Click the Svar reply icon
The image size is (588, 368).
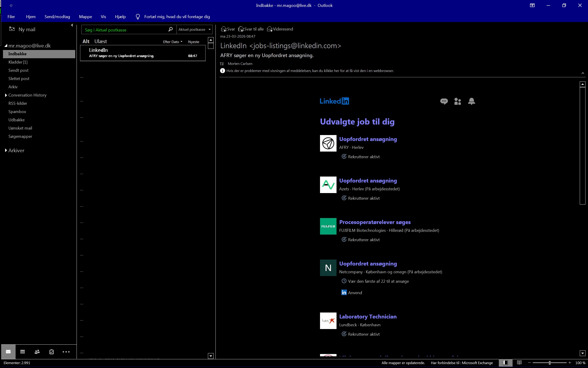point(224,29)
